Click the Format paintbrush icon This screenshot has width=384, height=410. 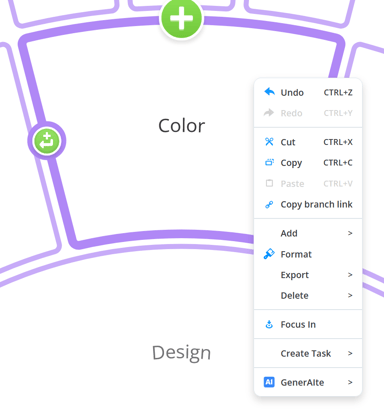coord(269,254)
